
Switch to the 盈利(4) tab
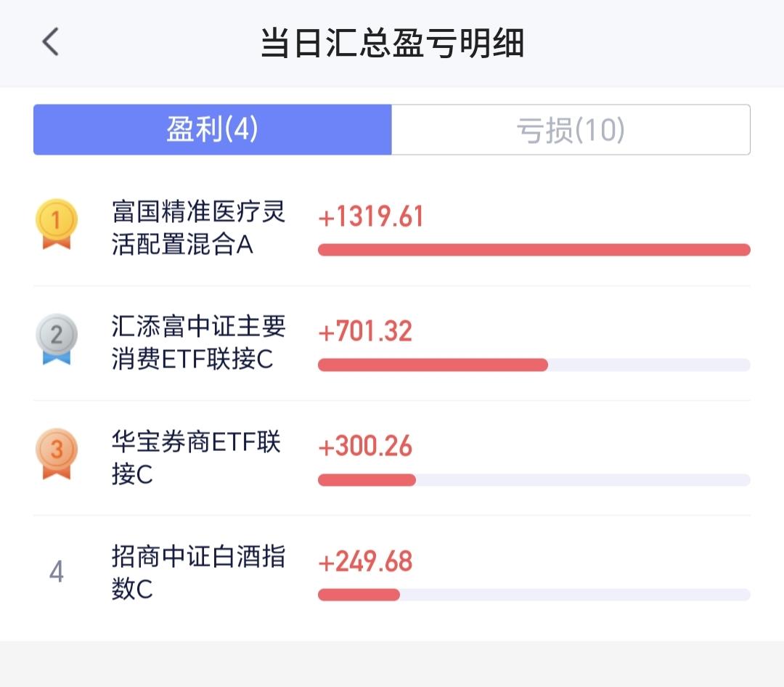(x=213, y=130)
